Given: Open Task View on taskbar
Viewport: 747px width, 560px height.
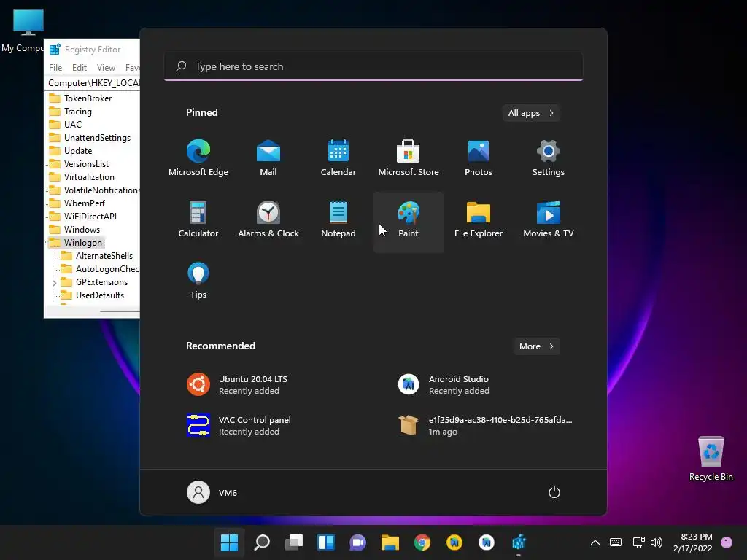Looking at the screenshot, I should (294, 542).
